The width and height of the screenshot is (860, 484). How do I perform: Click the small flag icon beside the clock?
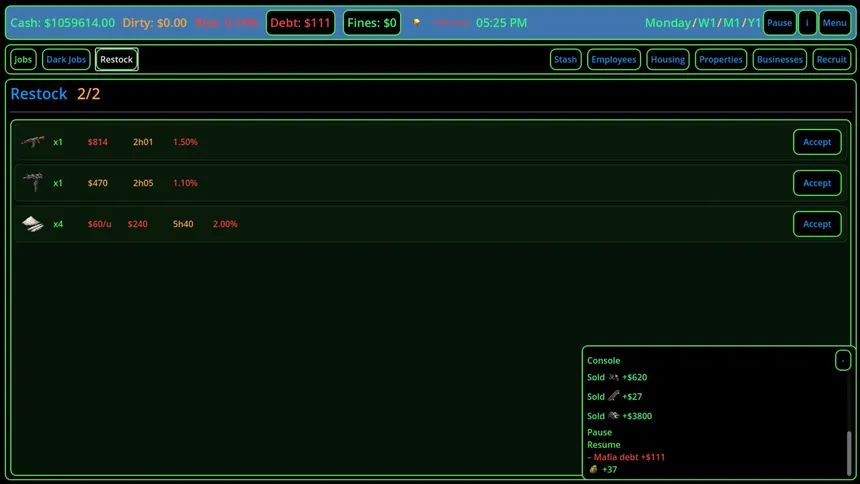pyautogui.click(x=417, y=22)
